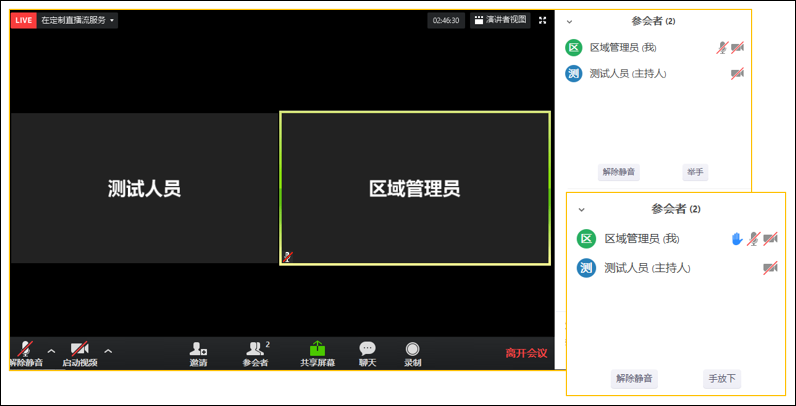
Task: Switch to Speaker View (演讲者视图)
Action: point(500,20)
